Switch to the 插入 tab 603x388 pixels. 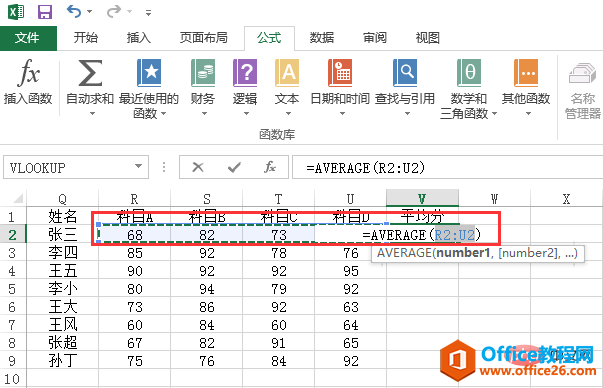[x=138, y=38]
